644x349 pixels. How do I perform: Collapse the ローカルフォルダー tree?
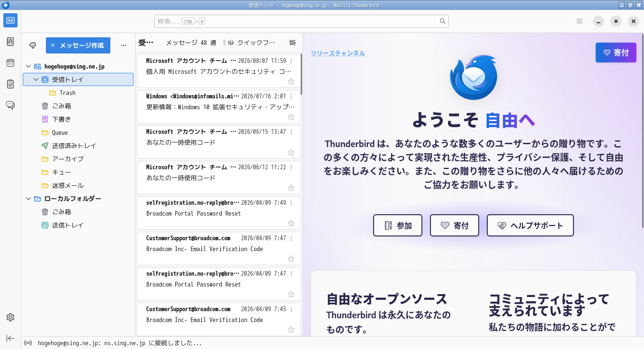click(28, 199)
